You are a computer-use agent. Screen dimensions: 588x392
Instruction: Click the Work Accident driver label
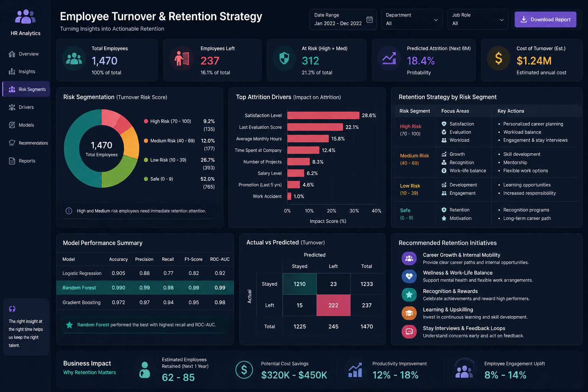[267, 196]
